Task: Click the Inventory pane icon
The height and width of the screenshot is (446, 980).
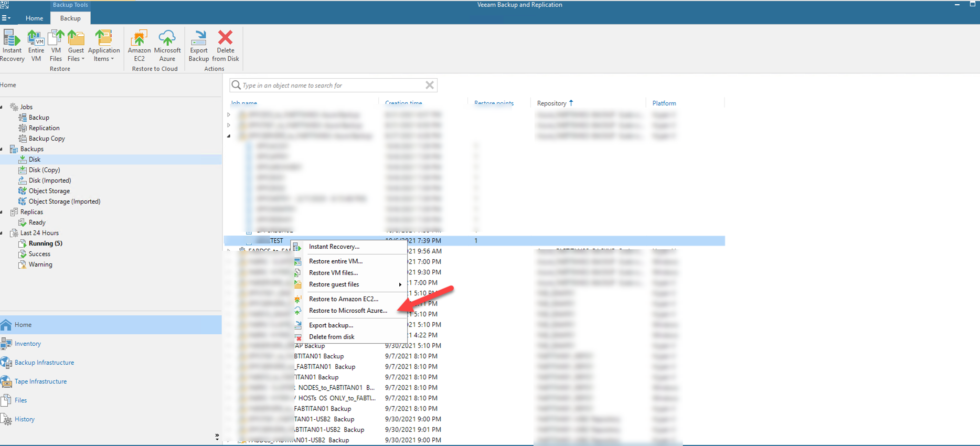Action: (6, 344)
